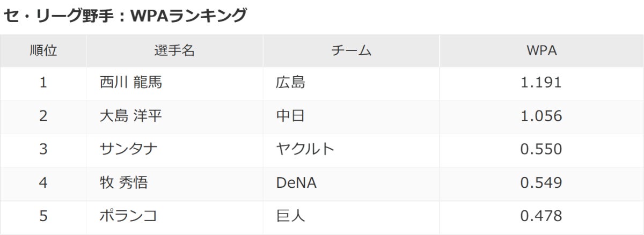
Task: Click the 順位 column header
Action: pyautogui.click(x=43, y=51)
